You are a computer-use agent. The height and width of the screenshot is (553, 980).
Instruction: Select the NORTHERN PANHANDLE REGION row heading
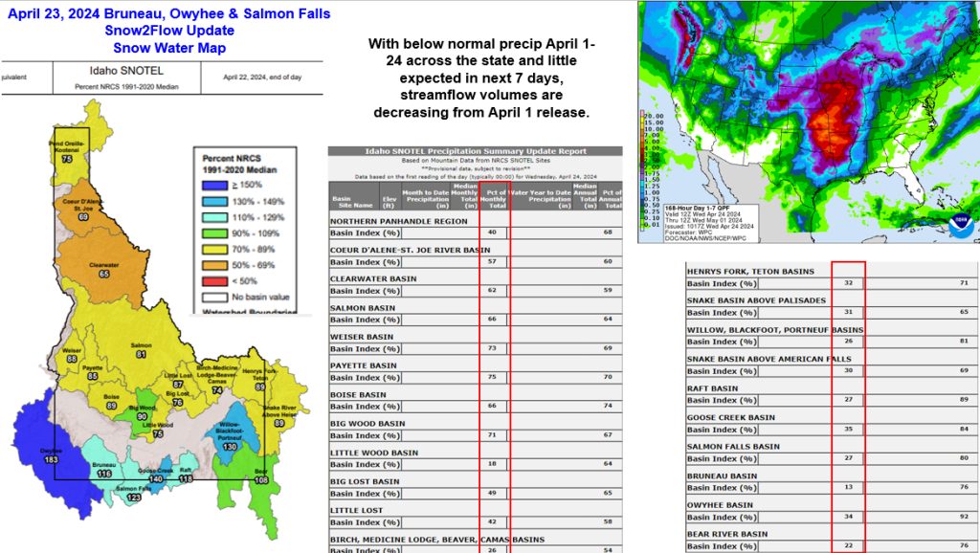(x=384, y=220)
